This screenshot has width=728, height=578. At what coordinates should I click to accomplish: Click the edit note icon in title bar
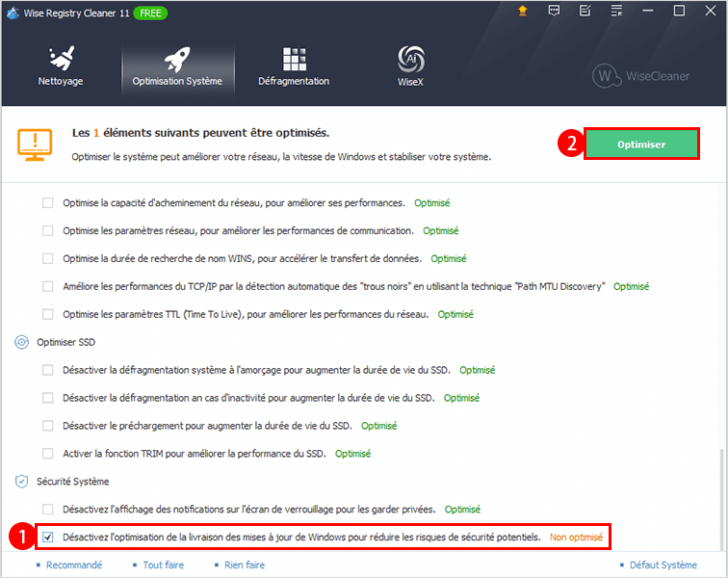[585, 11]
